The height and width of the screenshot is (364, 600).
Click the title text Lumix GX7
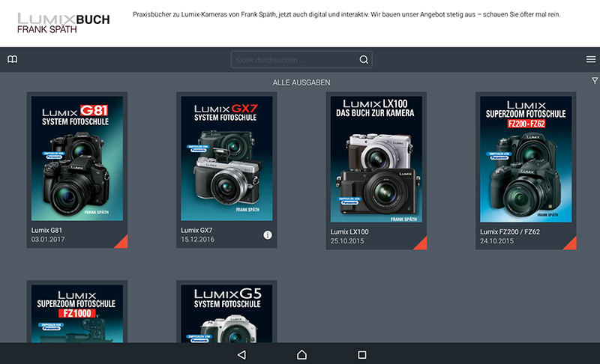click(196, 231)
